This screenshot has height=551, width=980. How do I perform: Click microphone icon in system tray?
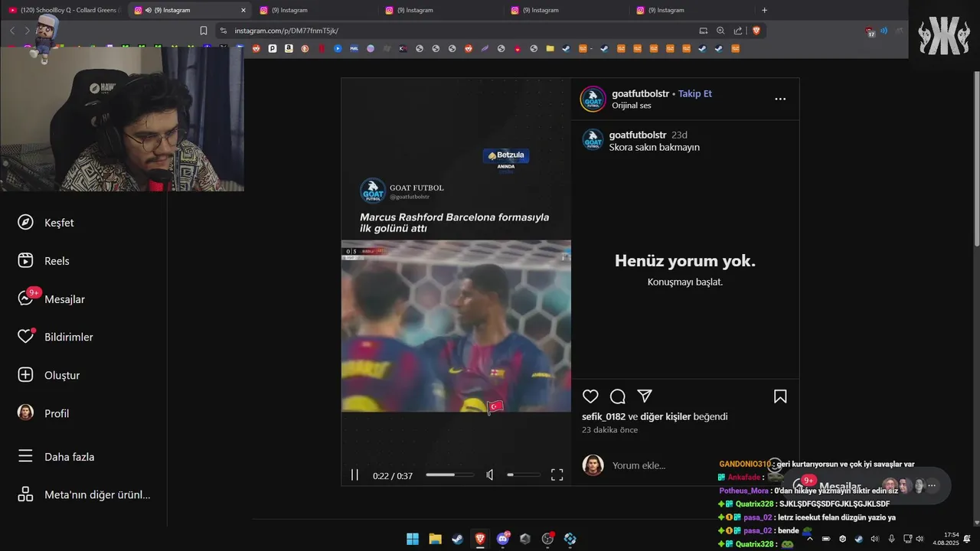[891, 539]
